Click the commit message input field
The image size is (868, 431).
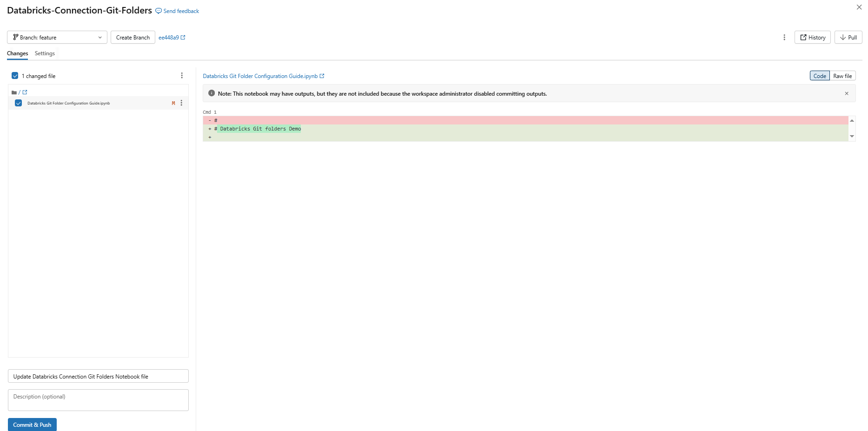[98, 376]
